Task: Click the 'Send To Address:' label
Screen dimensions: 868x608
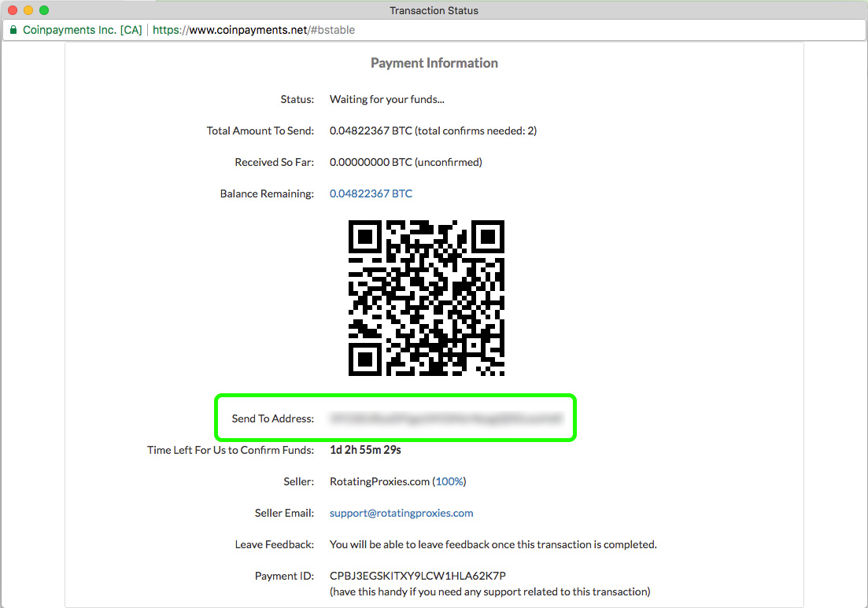Action: 273,418
